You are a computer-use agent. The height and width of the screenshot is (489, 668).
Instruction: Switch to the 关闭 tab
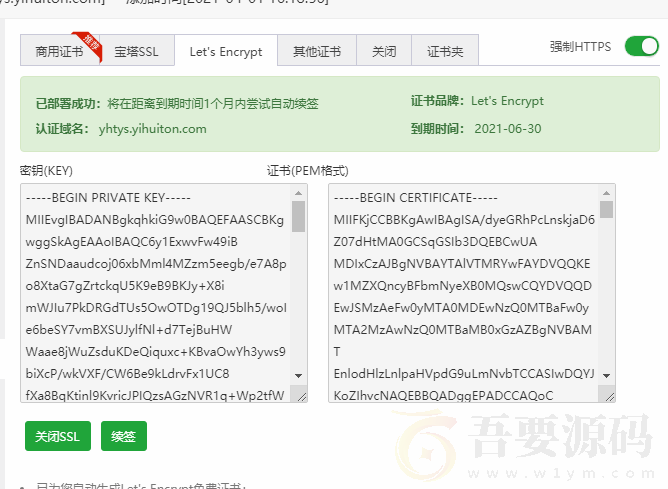384,52
